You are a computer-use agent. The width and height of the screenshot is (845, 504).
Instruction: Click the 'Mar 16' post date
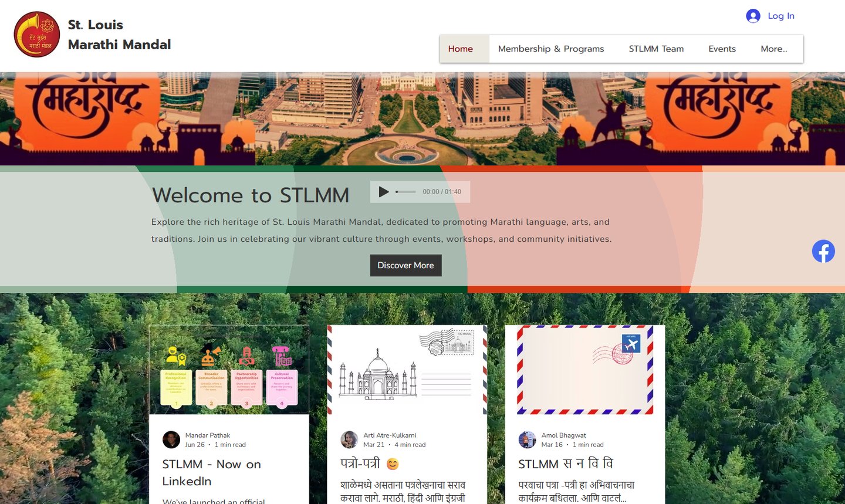tap(552, 445)
